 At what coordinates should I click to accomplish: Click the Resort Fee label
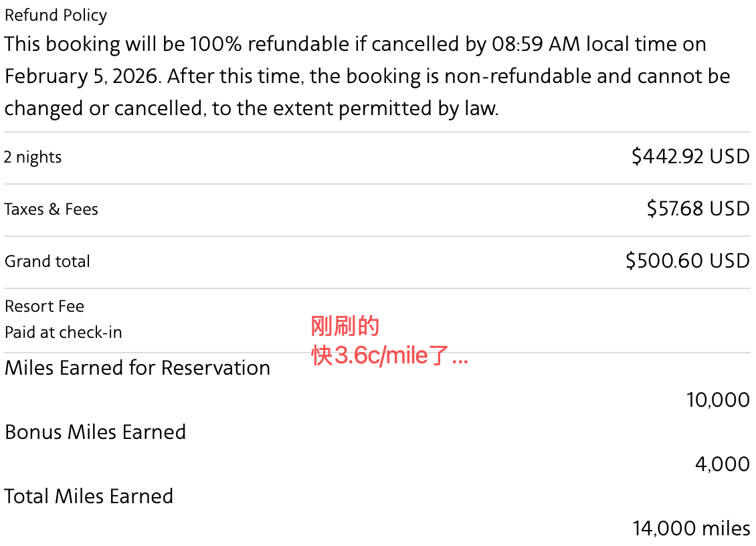pyautogui.click(x=44, y=306)
